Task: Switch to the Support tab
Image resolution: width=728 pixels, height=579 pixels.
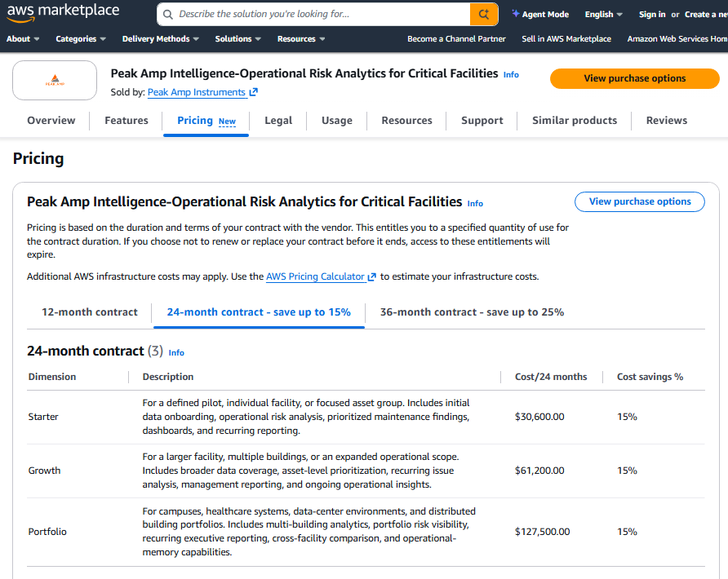Action: (x=482, y=121)
